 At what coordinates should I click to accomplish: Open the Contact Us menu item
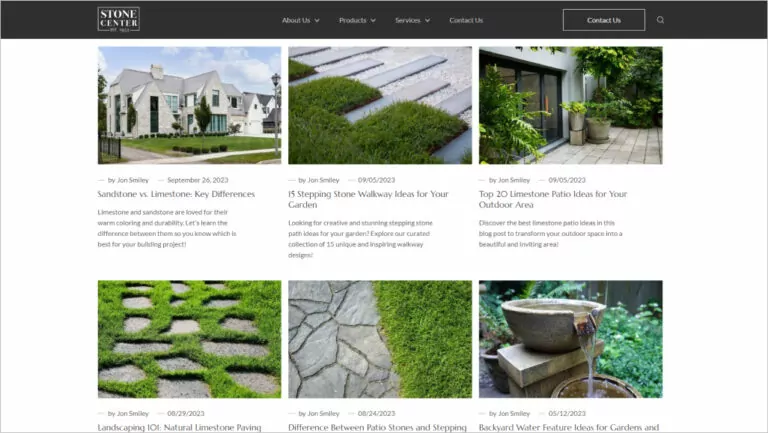tap(466, 20)
